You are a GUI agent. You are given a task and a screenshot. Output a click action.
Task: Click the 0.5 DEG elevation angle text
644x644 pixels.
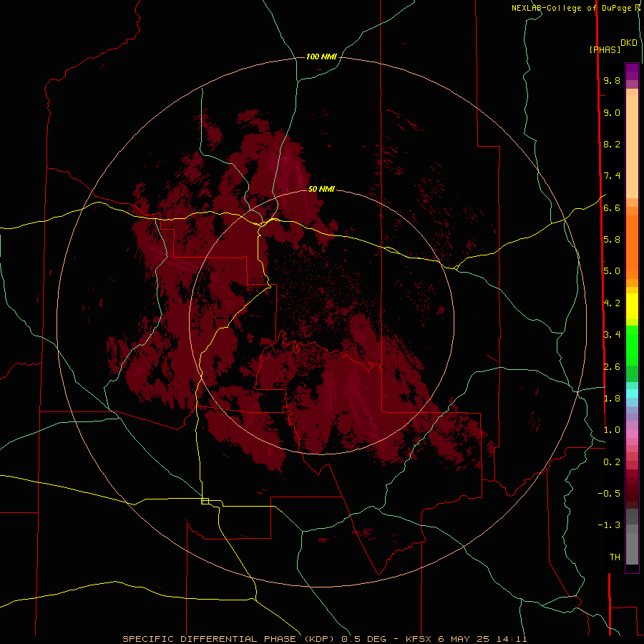(x=364, y=639)
